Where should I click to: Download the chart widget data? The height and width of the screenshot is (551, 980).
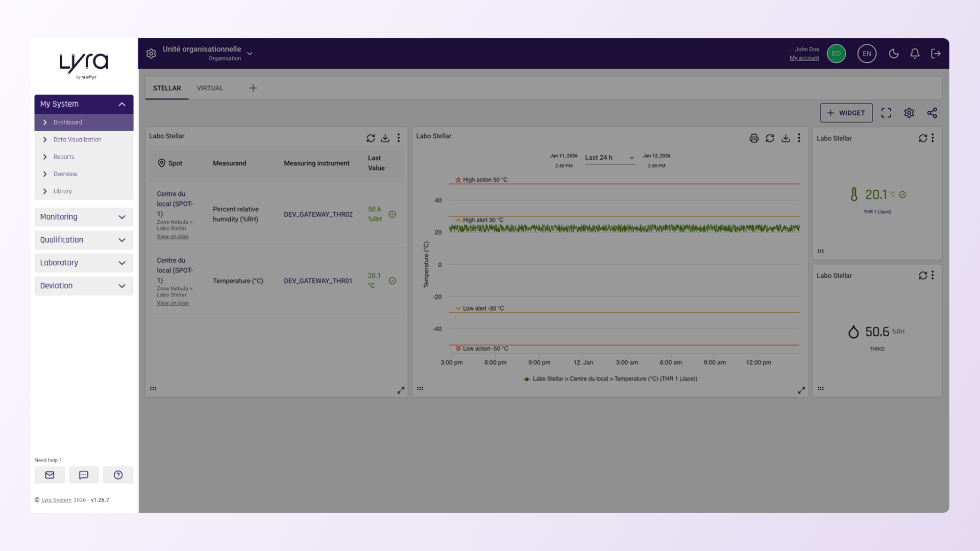click(786, 138)
